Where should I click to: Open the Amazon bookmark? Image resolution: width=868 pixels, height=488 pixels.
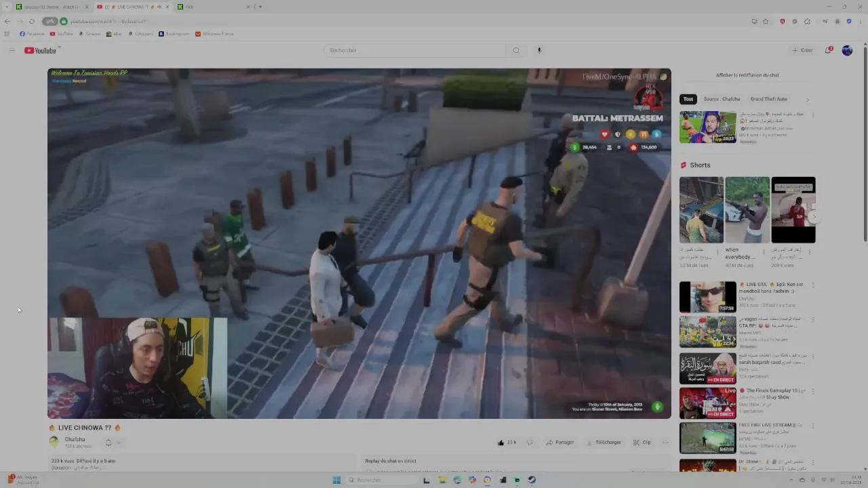tap(90, 34)
